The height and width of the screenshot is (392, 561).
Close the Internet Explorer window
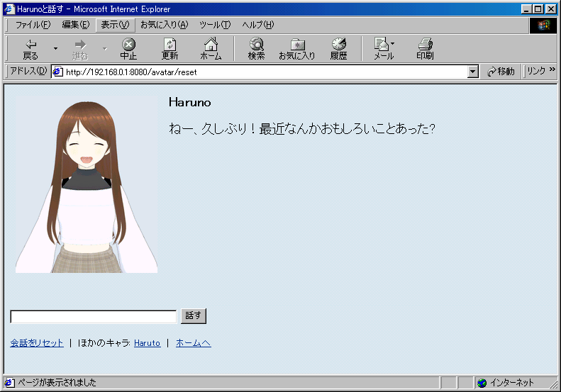tap(551, 9)
